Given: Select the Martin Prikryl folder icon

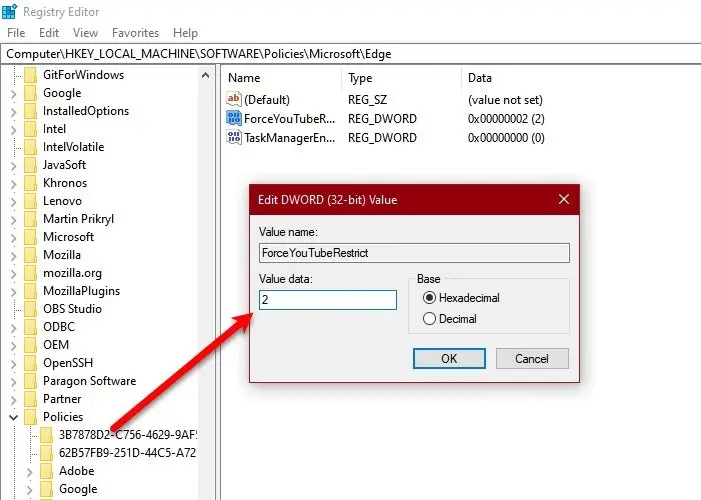Looking at the screenshot, I should pos(30,219).
